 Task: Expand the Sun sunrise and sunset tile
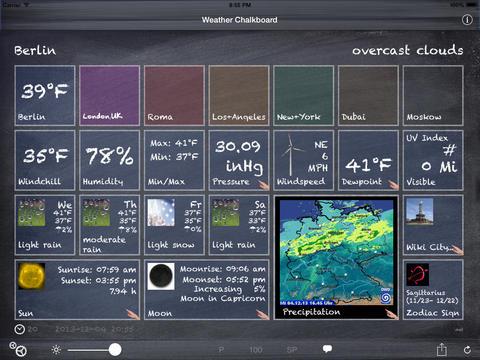click(x=77, y=290)
